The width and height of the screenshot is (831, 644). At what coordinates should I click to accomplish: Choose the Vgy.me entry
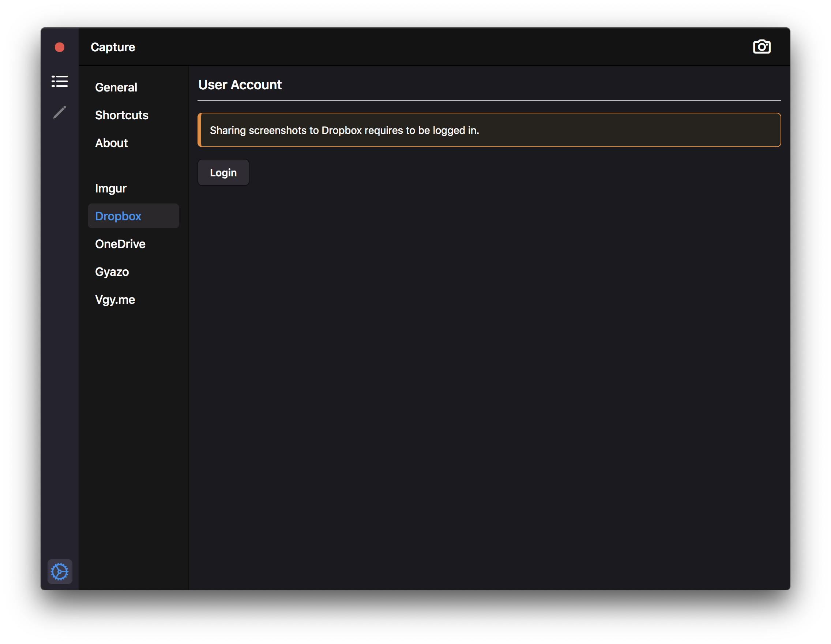point(115,300)
